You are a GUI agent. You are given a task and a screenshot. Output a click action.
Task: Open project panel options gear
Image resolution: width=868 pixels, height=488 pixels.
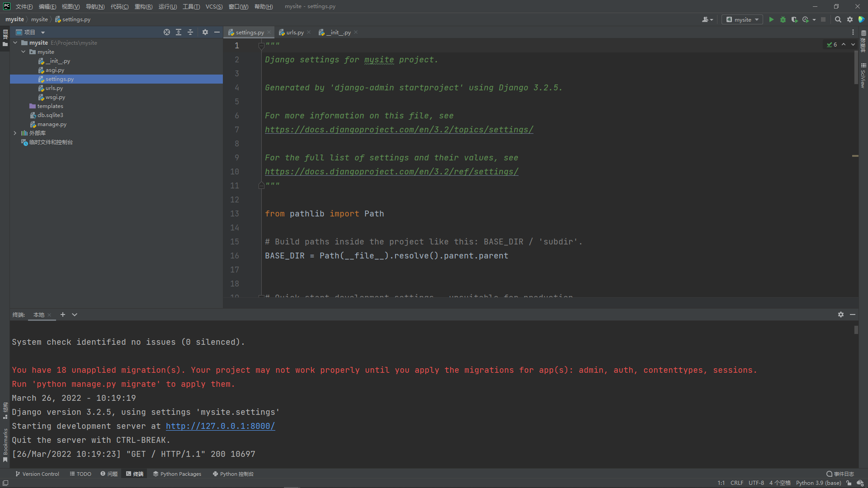pyautogui.click(x=205, y=32)
